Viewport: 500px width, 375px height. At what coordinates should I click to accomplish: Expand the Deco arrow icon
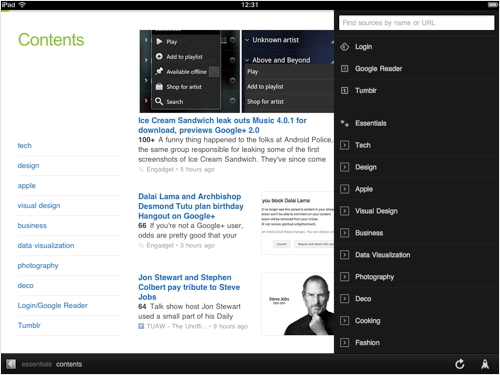[345, 299]
